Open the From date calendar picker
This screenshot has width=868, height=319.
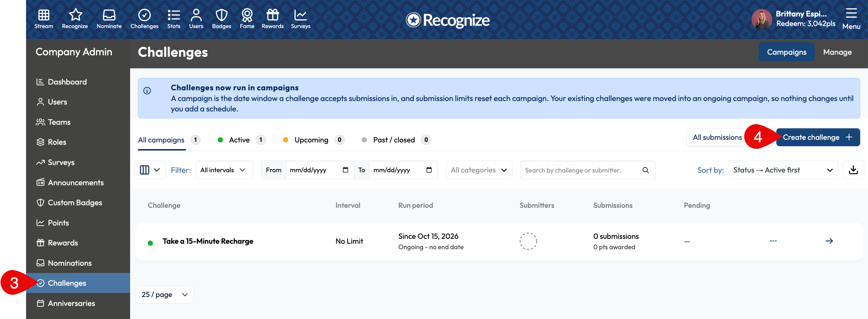(345, 170)
